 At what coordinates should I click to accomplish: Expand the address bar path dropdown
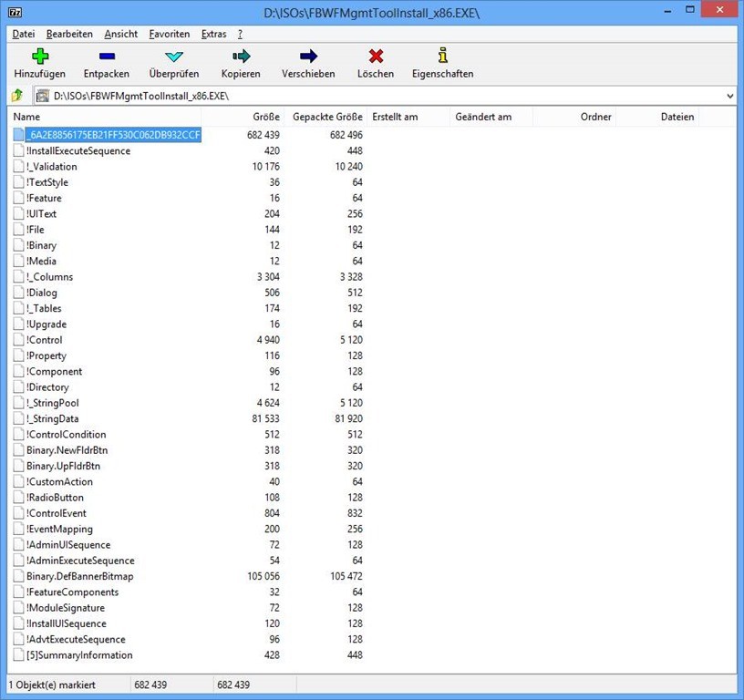pos(729,97)
